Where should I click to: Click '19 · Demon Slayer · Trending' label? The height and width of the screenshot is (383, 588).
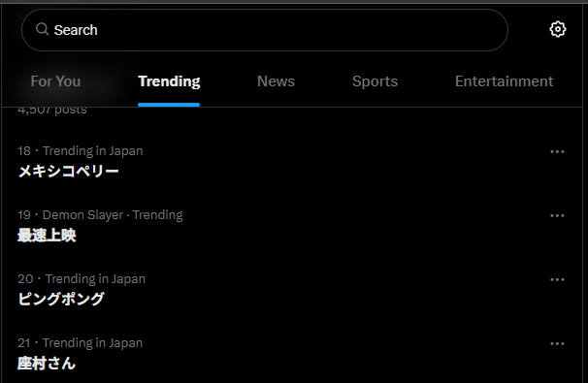[x=100, y=215]
